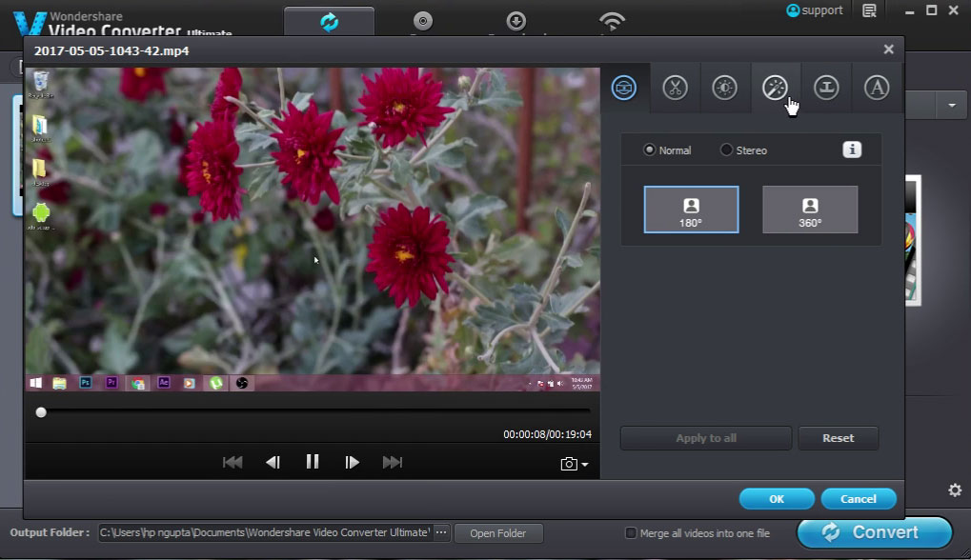Viewport: 971px width, 560px height.
Task: Switch to the VR editing tab
Action: [624, 88]
